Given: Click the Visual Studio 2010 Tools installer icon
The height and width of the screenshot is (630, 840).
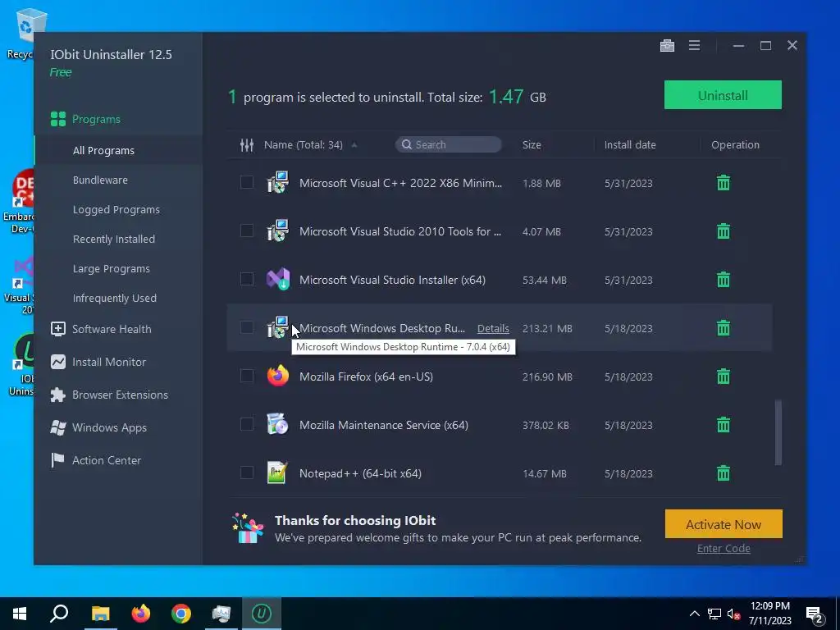Looking at the screenshot, I should pyautogui.click(x=277, y=231).
